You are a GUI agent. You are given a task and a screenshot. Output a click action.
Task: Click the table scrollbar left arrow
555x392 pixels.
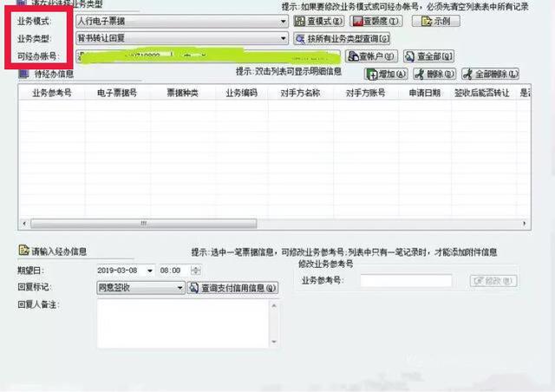(24, 224)
